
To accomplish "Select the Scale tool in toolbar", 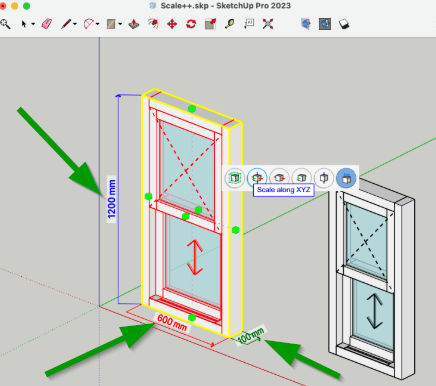I will (x=210, y=24).
